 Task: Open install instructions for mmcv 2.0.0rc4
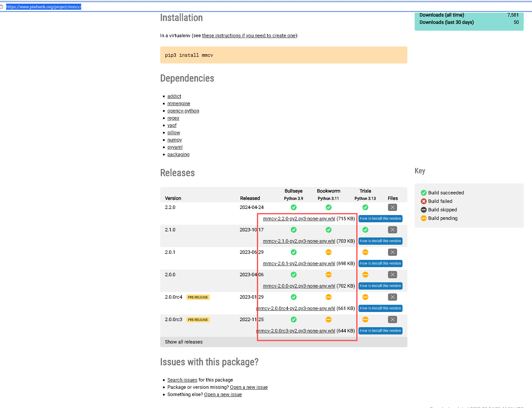click(380, 308)
